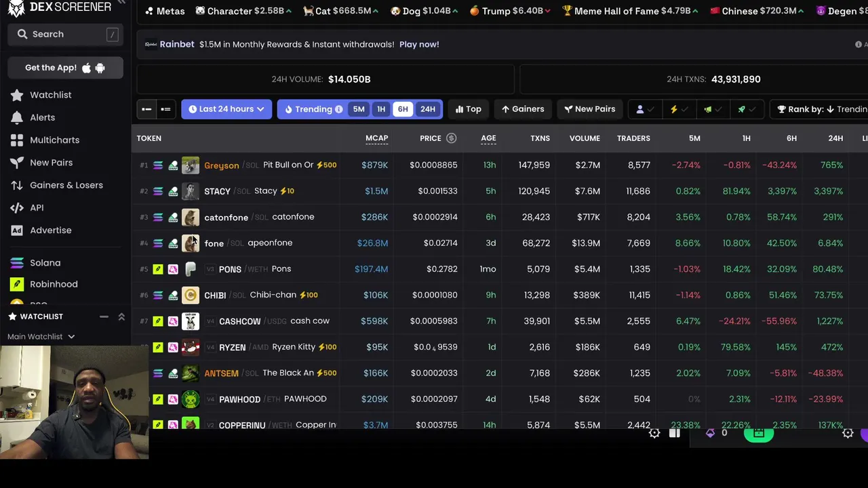Image resolution: width=868 pixels, height=488 pixels.
Task: Sort table by AGE column
Action: [488, 138]
